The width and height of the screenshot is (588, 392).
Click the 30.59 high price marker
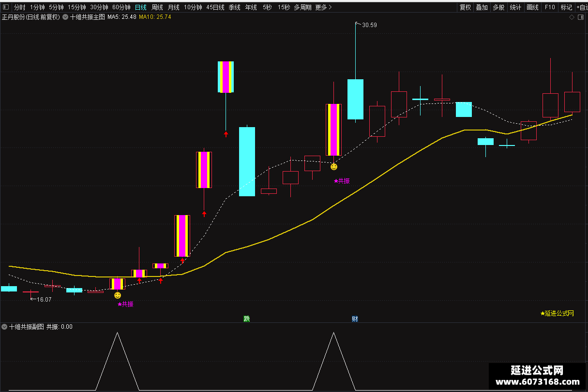click(x=369, y=25)
